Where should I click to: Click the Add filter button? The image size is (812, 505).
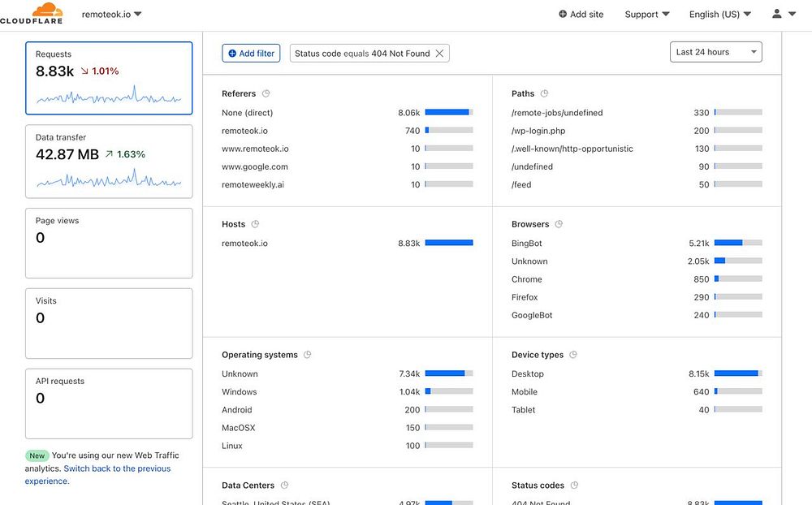pos(251,54)
